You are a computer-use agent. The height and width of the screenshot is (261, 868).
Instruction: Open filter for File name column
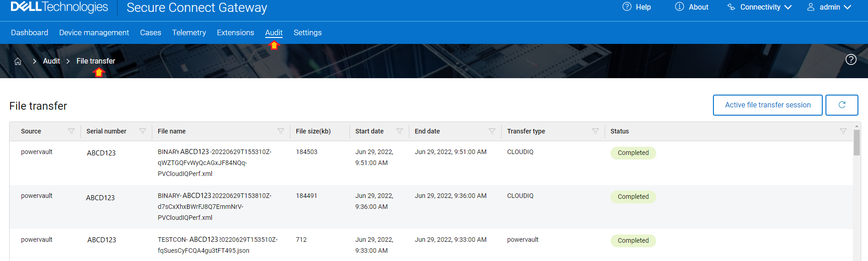281,131
